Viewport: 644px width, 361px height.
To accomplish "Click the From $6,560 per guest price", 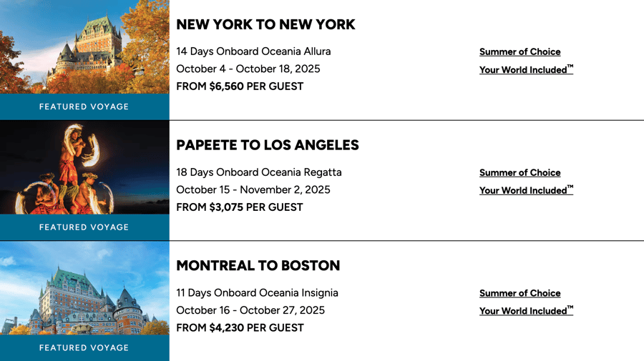I will [x=240, y=86].
